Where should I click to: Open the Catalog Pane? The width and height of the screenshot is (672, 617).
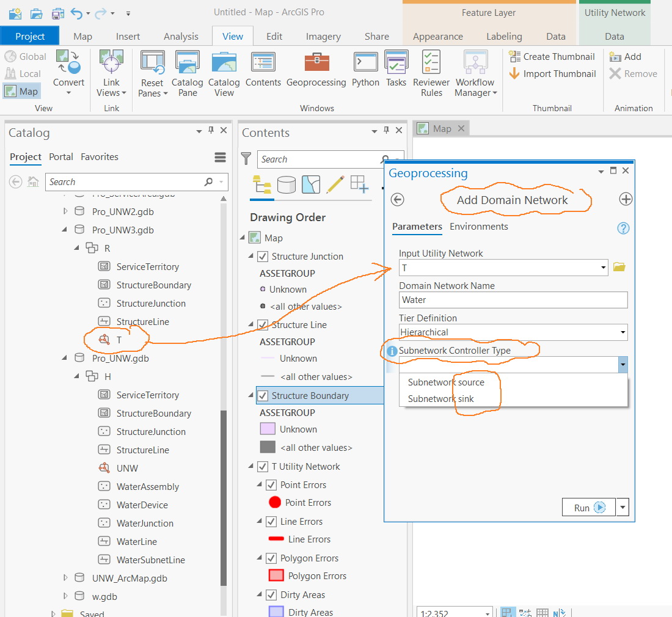(188, 74)
